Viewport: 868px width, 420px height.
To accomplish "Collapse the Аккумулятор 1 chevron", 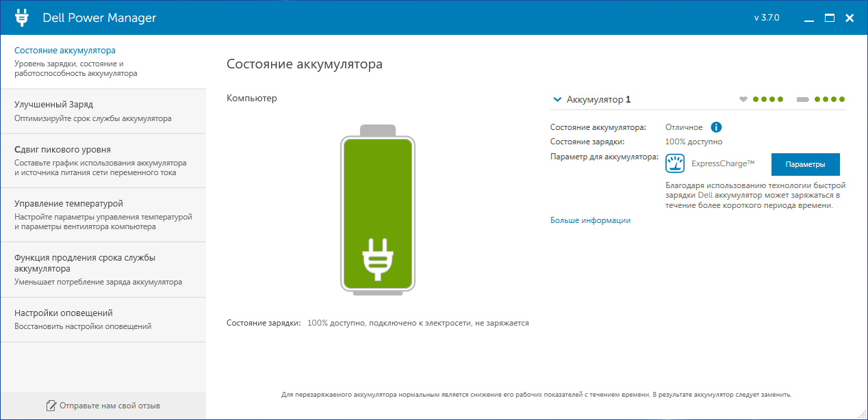I will point(557,100).
